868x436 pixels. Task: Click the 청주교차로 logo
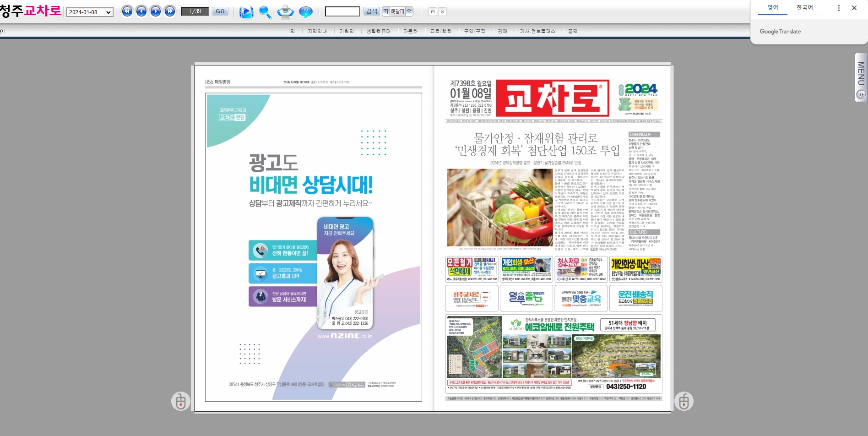[x=31, y=11]
